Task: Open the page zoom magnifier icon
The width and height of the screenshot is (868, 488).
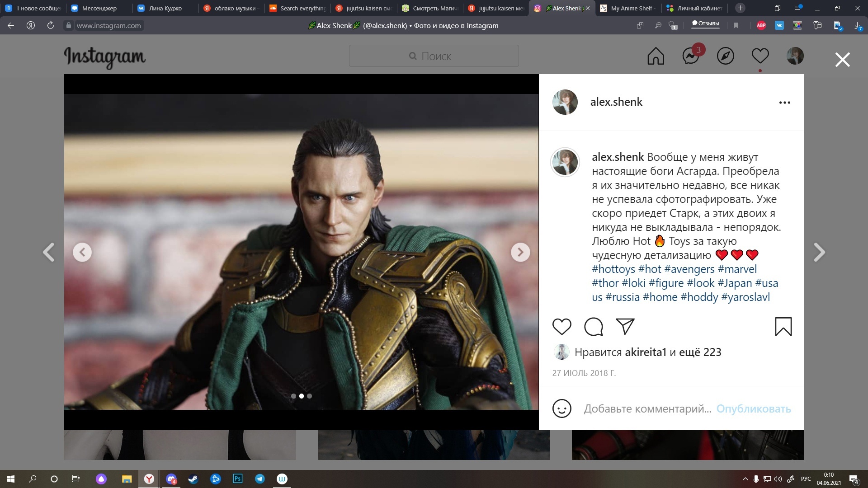Action: [x=658, y=26]
